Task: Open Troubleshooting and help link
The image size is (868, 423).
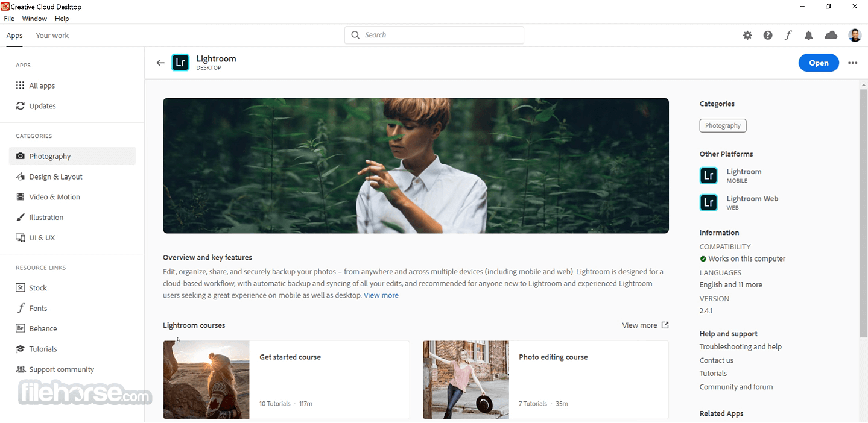Action: coord(740,347)
